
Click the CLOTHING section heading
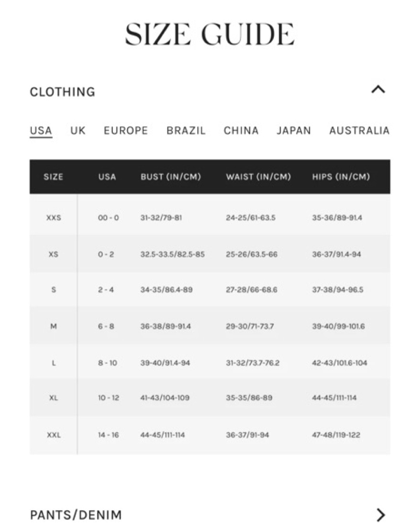pos(63,92)
